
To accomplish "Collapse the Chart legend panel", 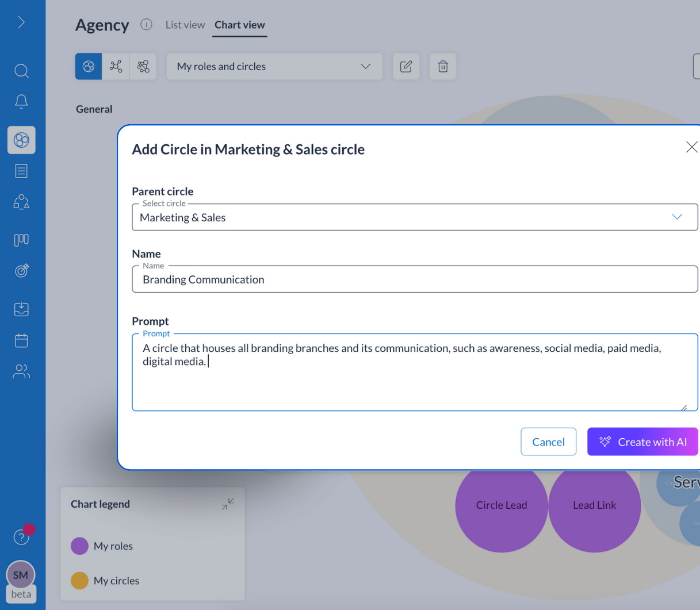I will tap(228, 504).
